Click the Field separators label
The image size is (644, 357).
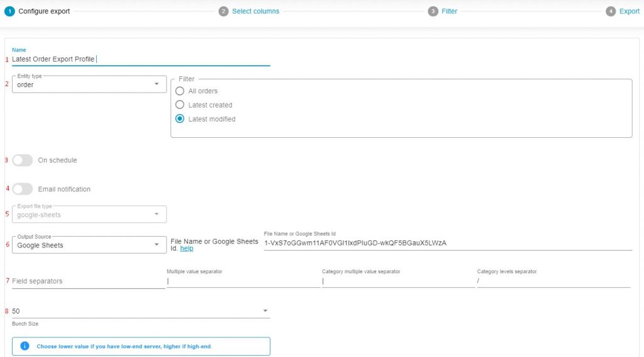(x=37, y=281)
